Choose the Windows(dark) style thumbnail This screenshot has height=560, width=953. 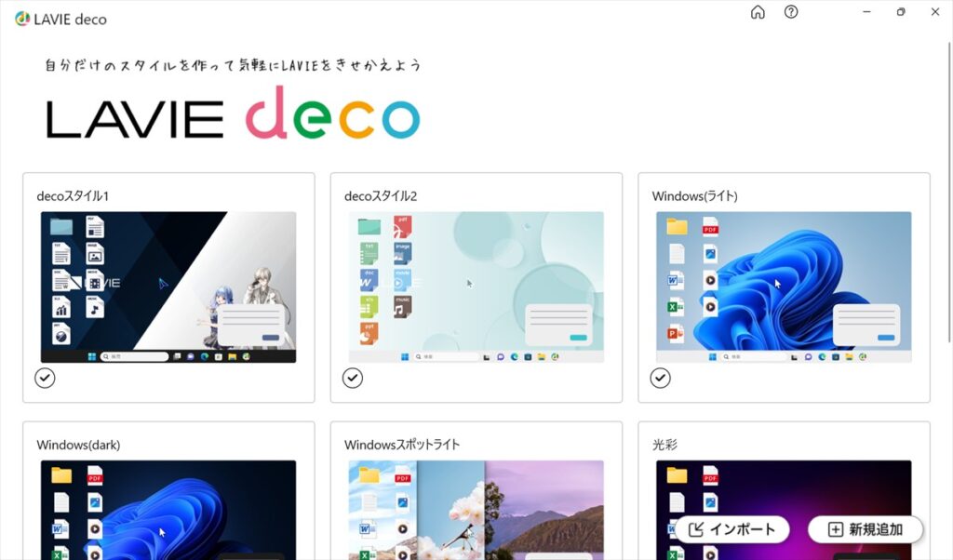[x=168, y=510]
